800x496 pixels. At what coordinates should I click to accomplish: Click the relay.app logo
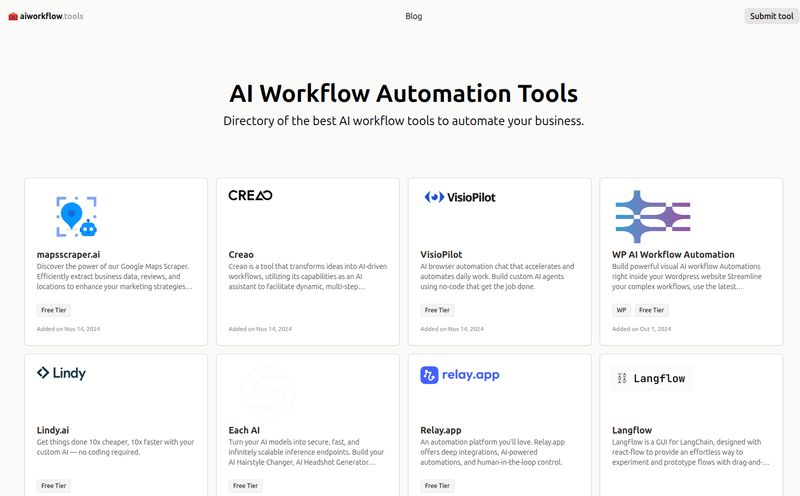point(460,375)
